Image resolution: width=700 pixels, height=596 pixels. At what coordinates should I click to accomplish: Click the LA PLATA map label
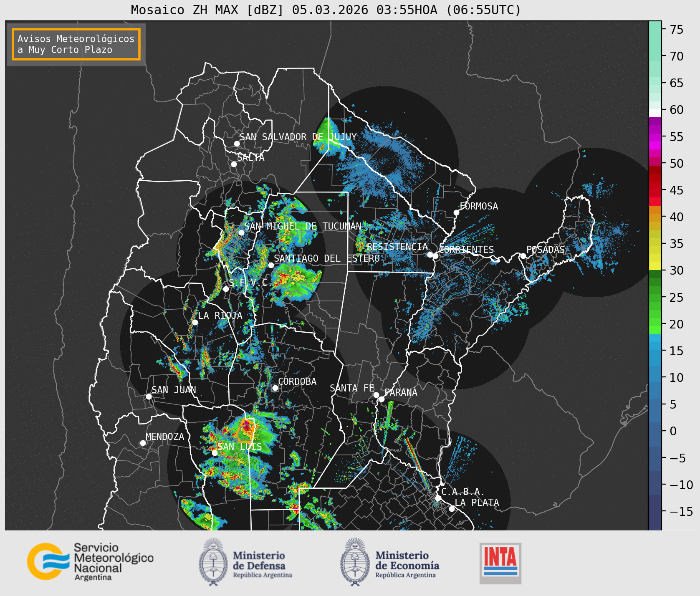[477, 503]
